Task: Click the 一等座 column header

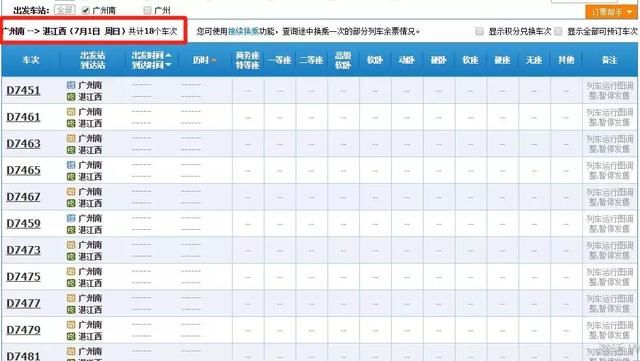Action: coord(280,60)
